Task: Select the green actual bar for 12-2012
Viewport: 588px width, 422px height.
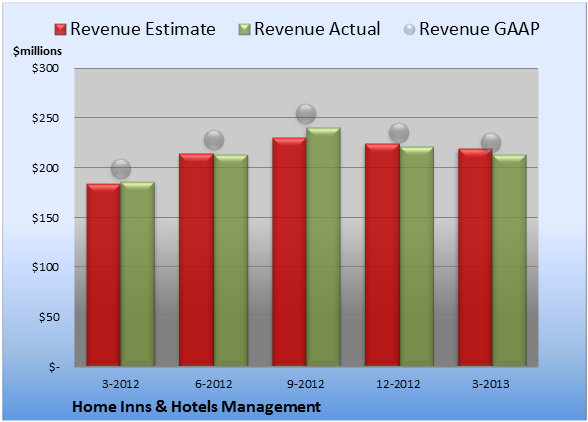Action: coord(417,256)
